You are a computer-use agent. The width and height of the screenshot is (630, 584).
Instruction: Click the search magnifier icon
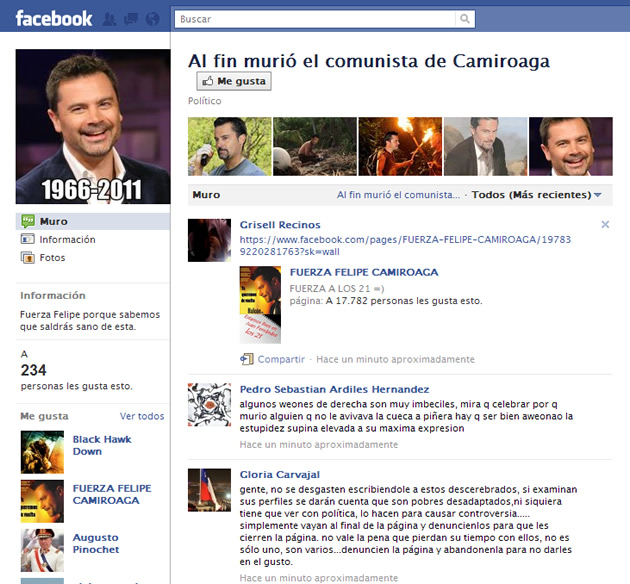click(x=465, y=19)
